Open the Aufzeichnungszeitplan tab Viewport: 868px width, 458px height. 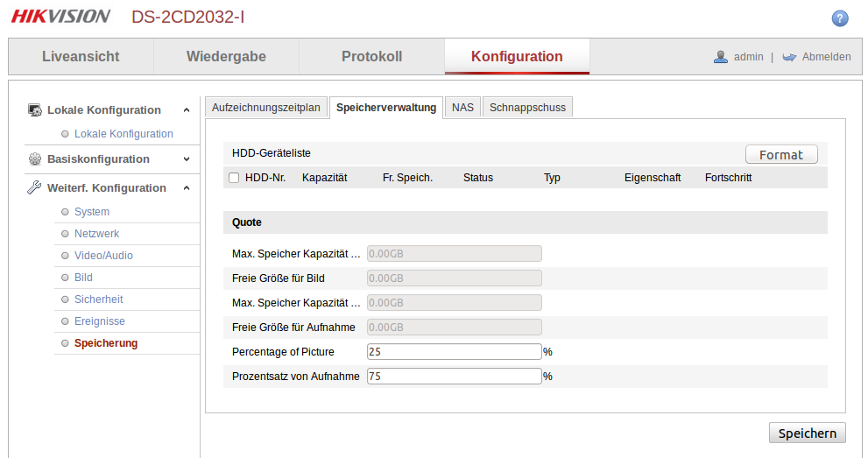[x=266, y=108]
